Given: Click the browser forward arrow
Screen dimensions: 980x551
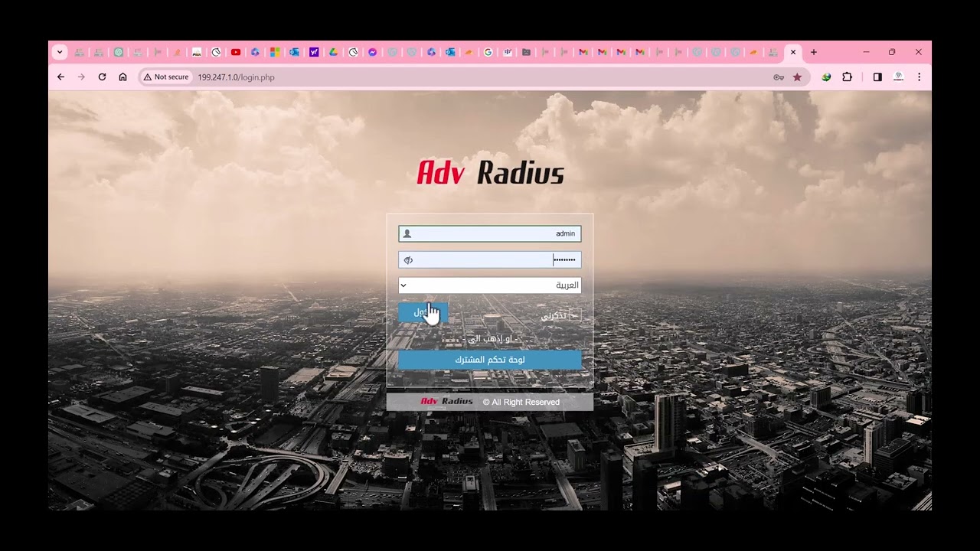Looking at the screenshot, I should (x=81, y=77).
